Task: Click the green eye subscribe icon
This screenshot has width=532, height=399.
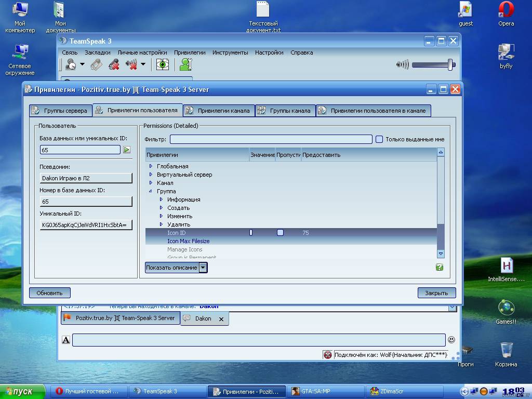Action: point(163,64)
